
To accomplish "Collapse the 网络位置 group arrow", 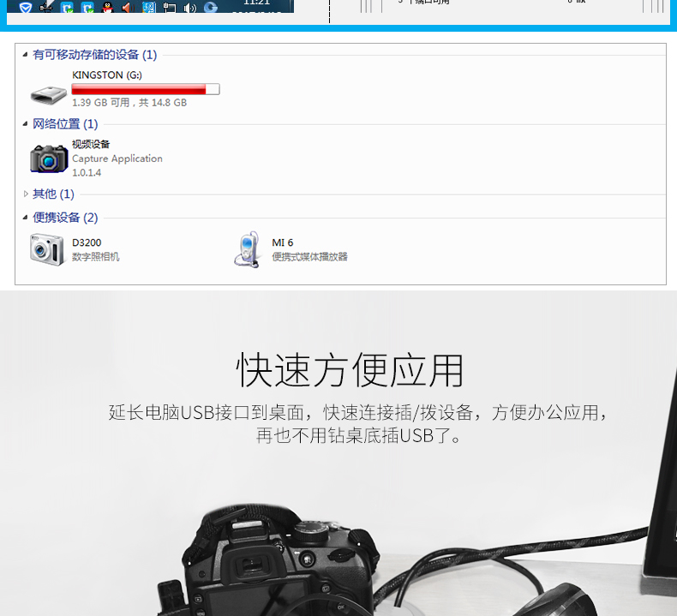I will (25, 124).
